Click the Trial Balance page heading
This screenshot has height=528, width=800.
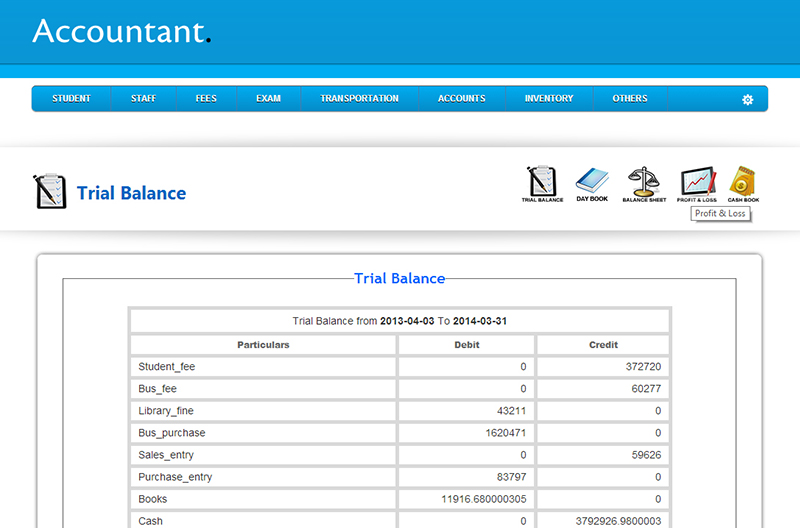(x=131, y=193)
